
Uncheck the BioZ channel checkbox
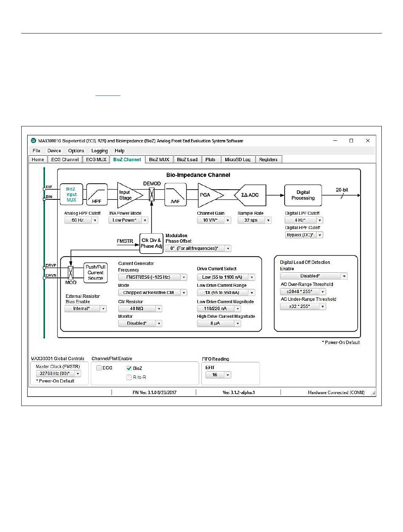[x=129, y=368]
